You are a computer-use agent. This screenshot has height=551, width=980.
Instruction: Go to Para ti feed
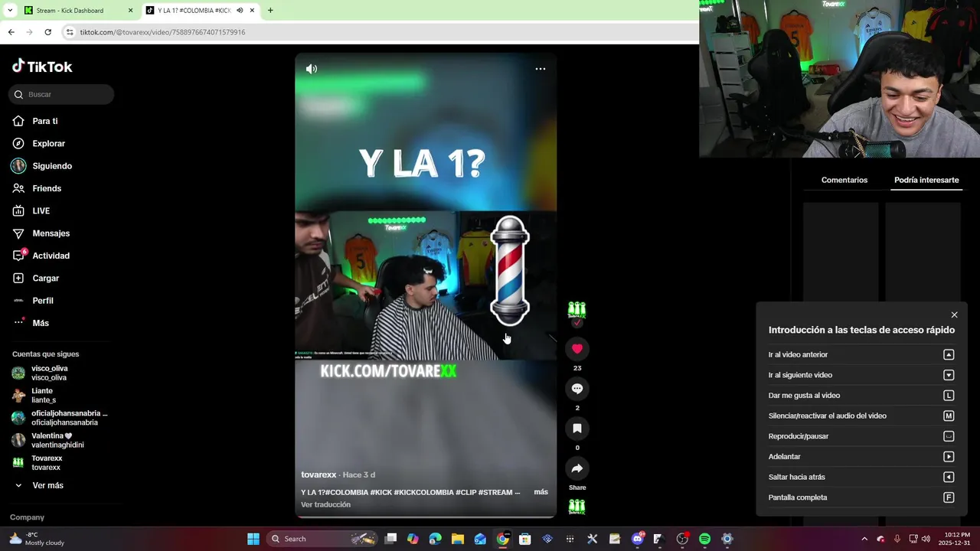click(45, 121)
